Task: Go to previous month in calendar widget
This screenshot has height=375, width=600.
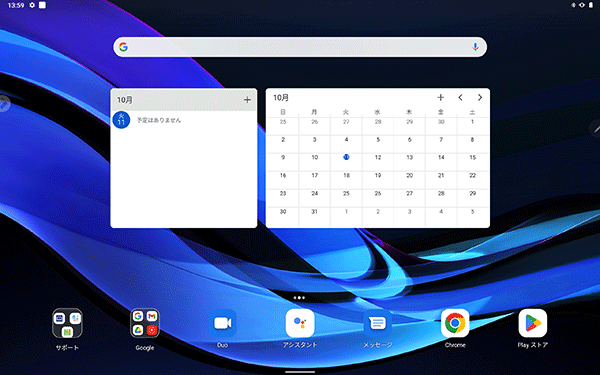Action: tap(460, 98)
